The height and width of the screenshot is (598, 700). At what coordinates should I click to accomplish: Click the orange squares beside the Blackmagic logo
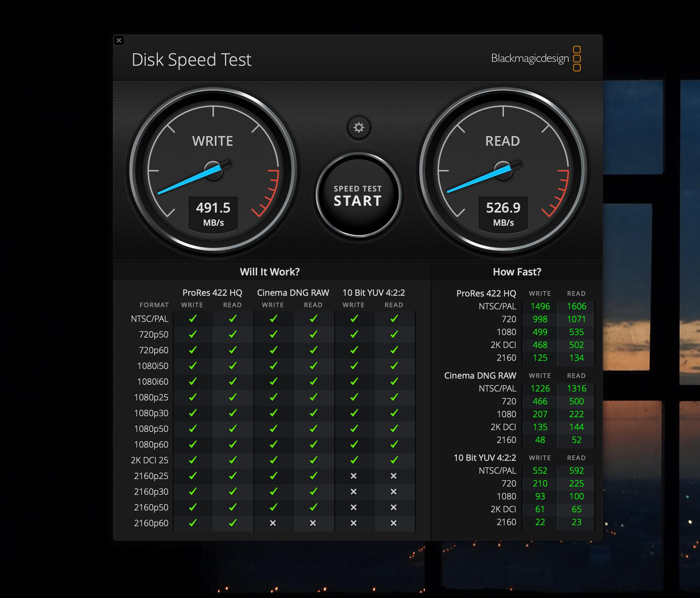(578, 58)
